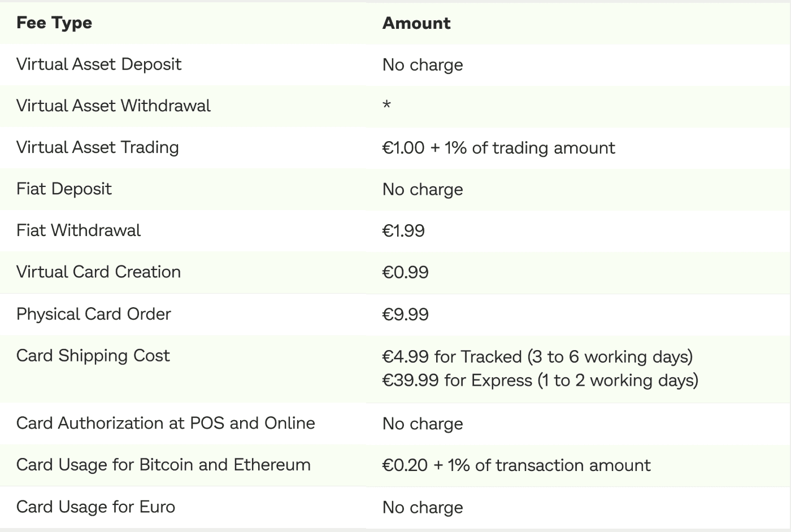Select the Virtual Asset Withdrawal label
Viewport: 791px width, 532px height.
[x=114, y=106]
